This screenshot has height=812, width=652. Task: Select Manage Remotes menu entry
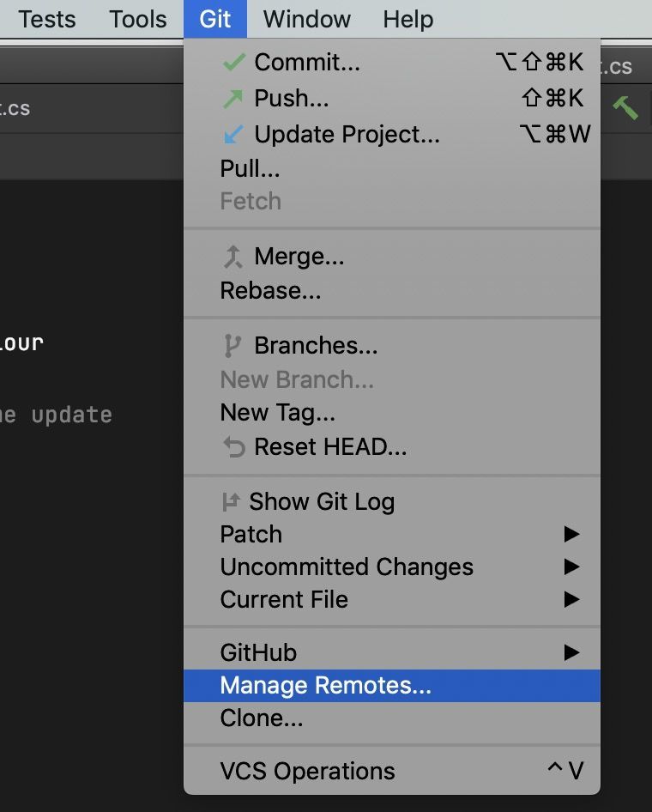click(392, 686)
